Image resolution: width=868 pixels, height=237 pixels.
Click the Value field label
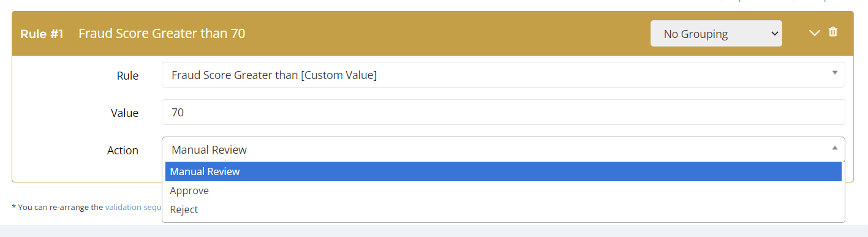tap(124, 113)
